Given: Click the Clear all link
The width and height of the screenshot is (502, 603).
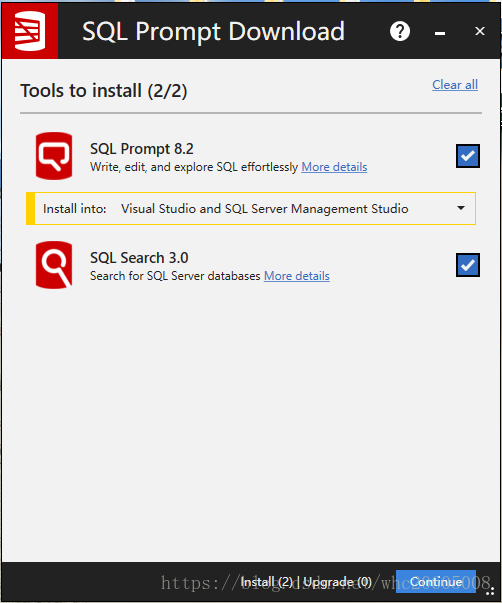Looking at the screenshot, I should coord(455,85).
